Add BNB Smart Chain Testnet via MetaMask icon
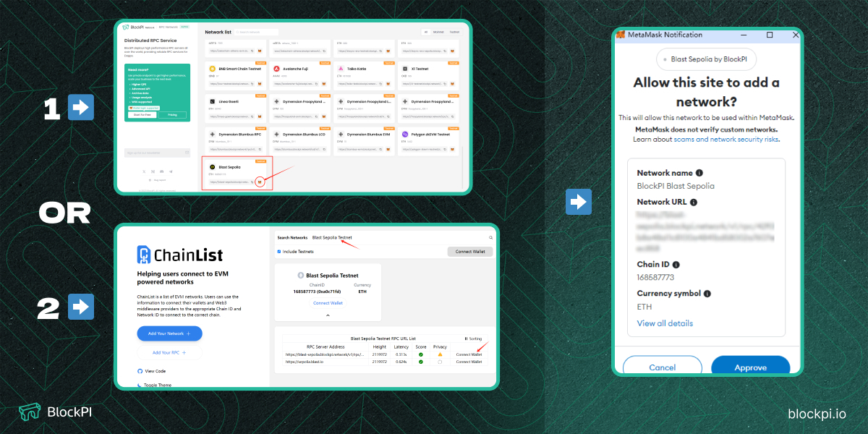Screen dimensions: 868x434 click(260, 84)
